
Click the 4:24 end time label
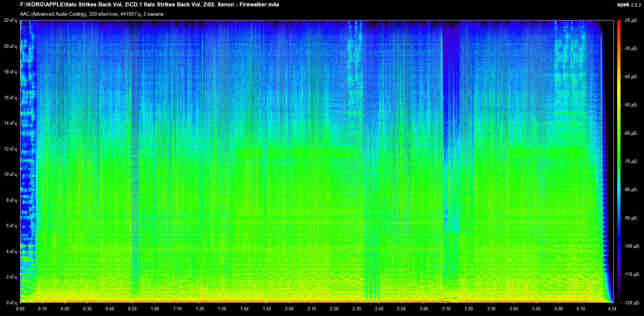612,309
